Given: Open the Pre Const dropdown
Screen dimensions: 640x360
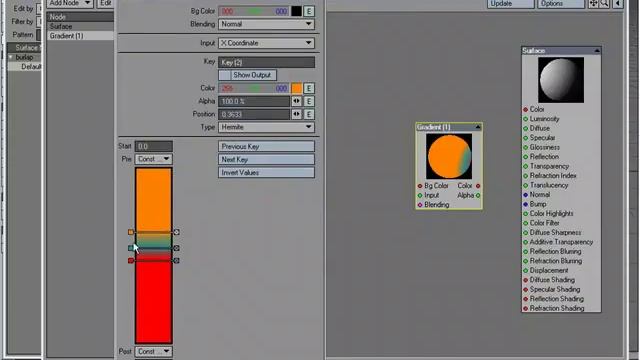Looking at the screenshot, I should (153, 159).
